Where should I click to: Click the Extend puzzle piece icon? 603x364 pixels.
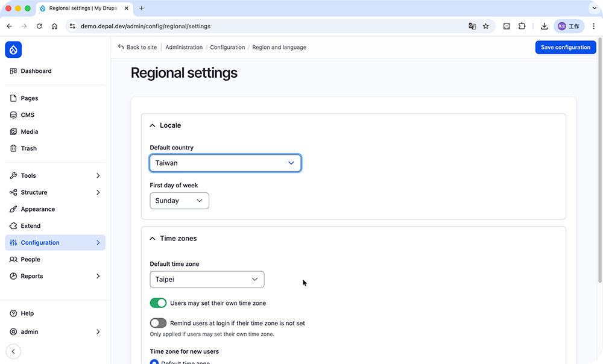(x=14, y=226)
